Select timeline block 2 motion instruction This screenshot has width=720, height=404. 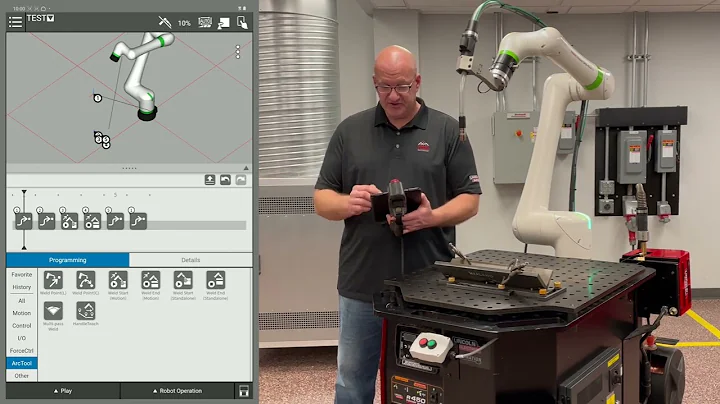coord(46,221)
